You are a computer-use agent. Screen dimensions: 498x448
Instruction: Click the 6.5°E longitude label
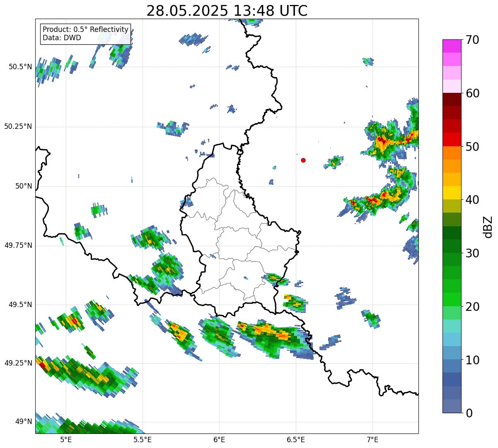click(x=296, y=439)
